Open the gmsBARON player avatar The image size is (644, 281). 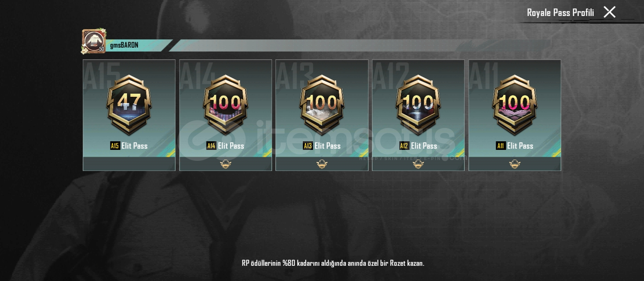pyautogui.click(x=94, y=41)
